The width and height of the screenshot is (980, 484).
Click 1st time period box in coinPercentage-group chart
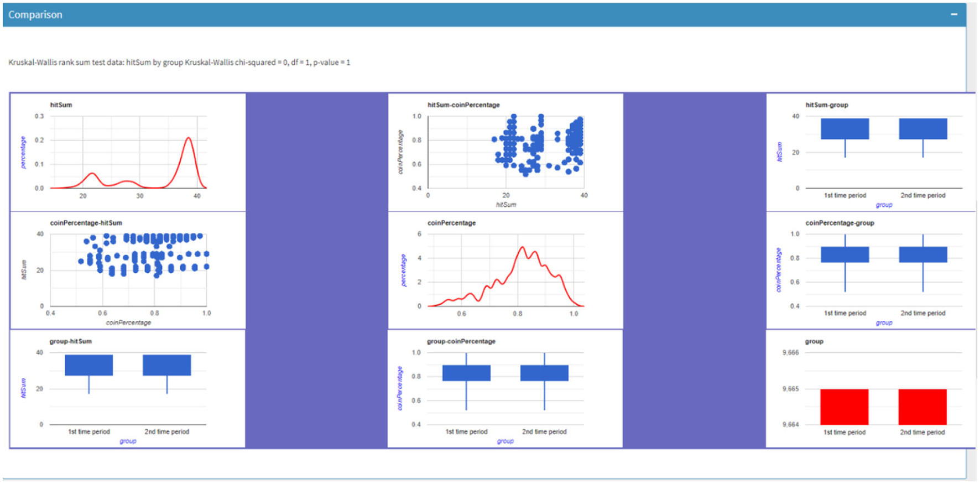[845, 254]
